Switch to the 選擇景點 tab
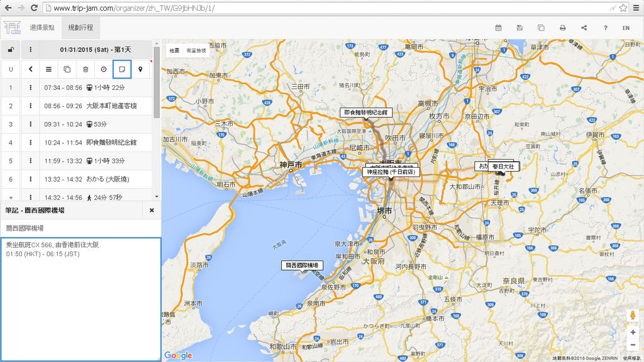Screen dimensions: 644x362 (x=42, y=28)
